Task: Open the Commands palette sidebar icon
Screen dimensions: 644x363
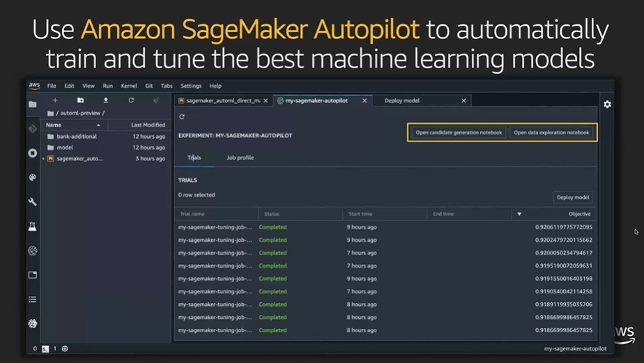Action: coord(33,178)
